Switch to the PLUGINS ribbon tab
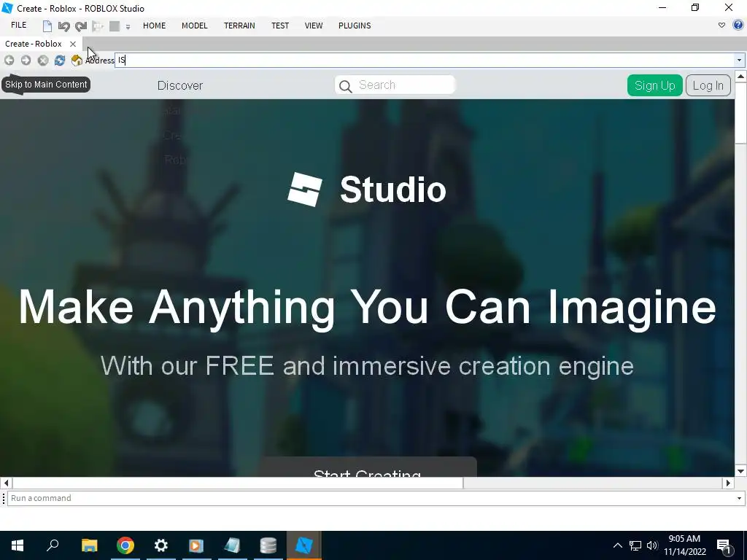747x560 pixels. pyautogui.click(x=355, y=26)
